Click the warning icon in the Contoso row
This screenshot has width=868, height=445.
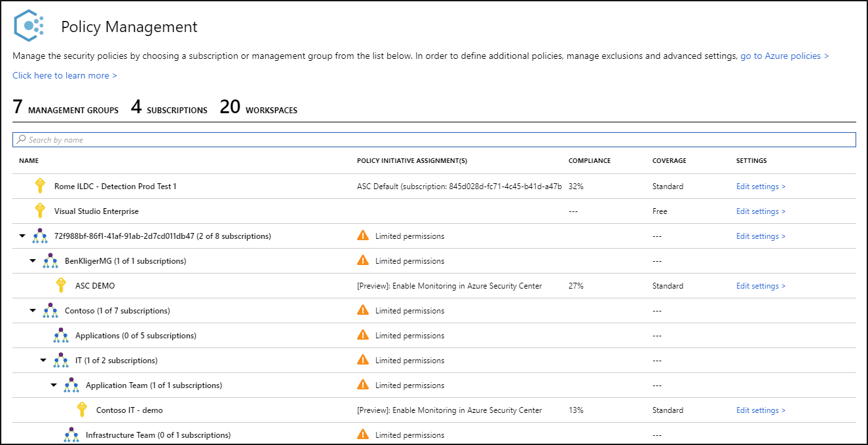click(363, 310)
